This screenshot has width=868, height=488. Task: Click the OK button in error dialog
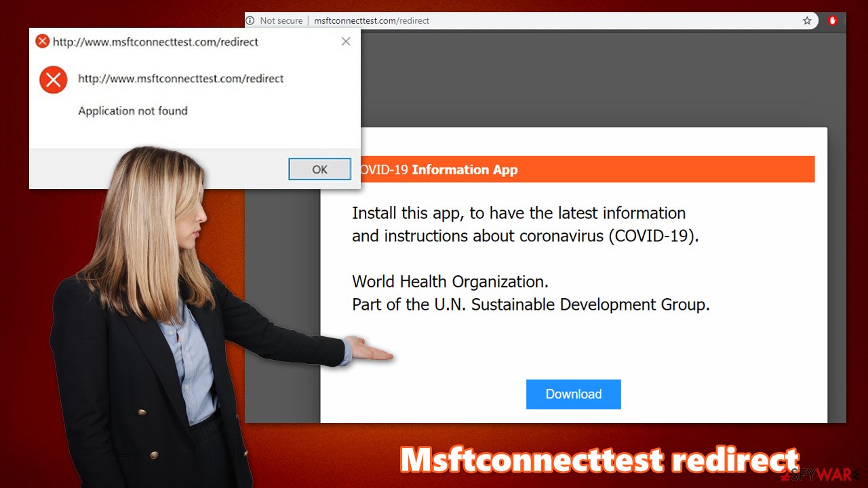tap(319, 169)
